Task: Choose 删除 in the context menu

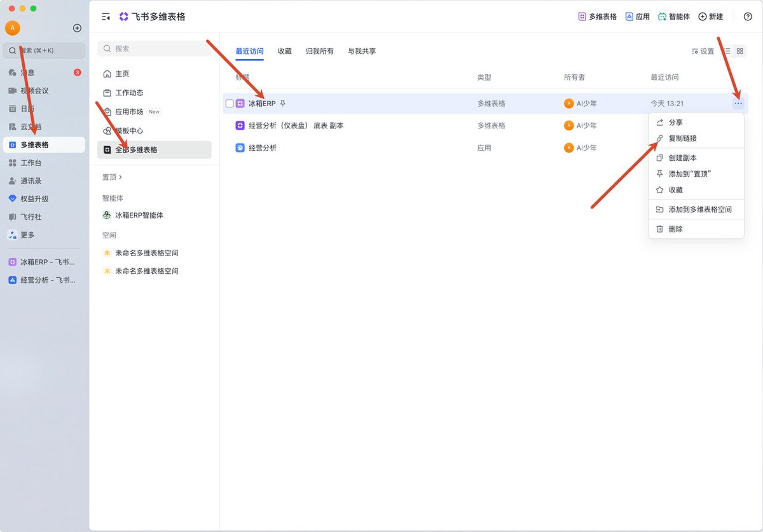Action: tap(696, 229)
